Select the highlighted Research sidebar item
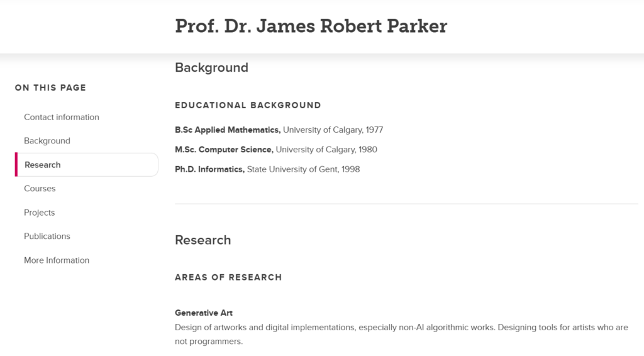The width and height of the screenshot is (644, 356). [43, 165]
